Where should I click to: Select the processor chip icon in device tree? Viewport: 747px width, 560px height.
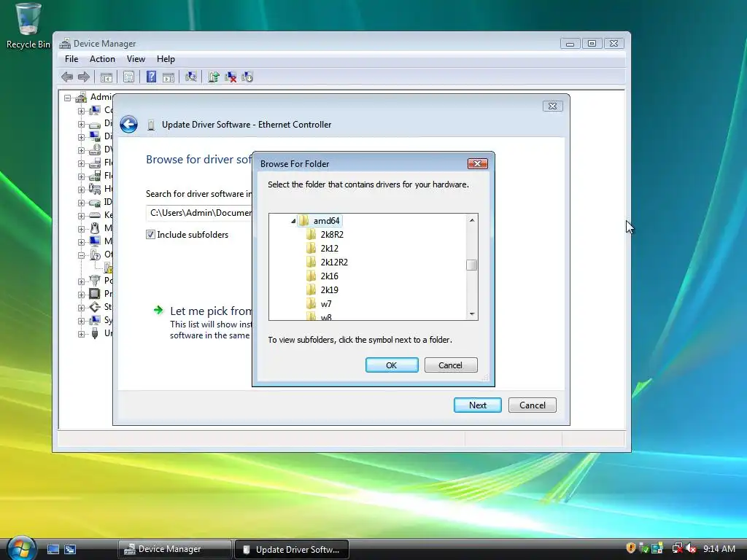[95, 293]
